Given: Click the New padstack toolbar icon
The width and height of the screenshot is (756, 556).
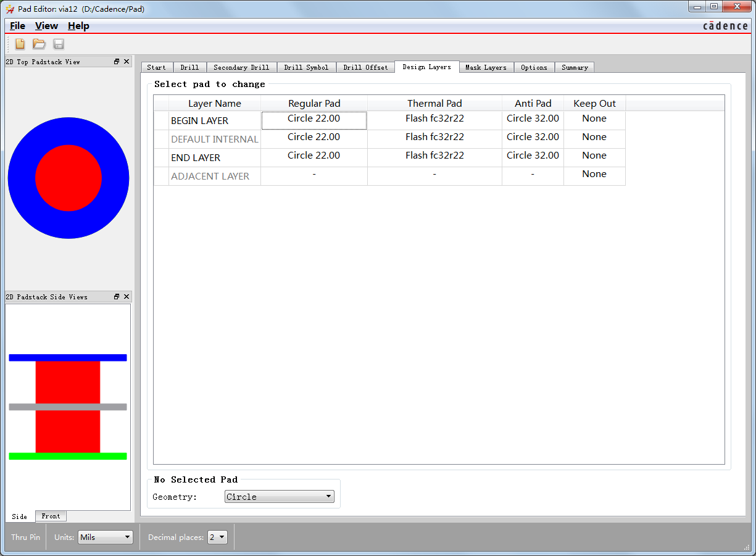Looking at the screenshot, I should [x=20, y=44].
